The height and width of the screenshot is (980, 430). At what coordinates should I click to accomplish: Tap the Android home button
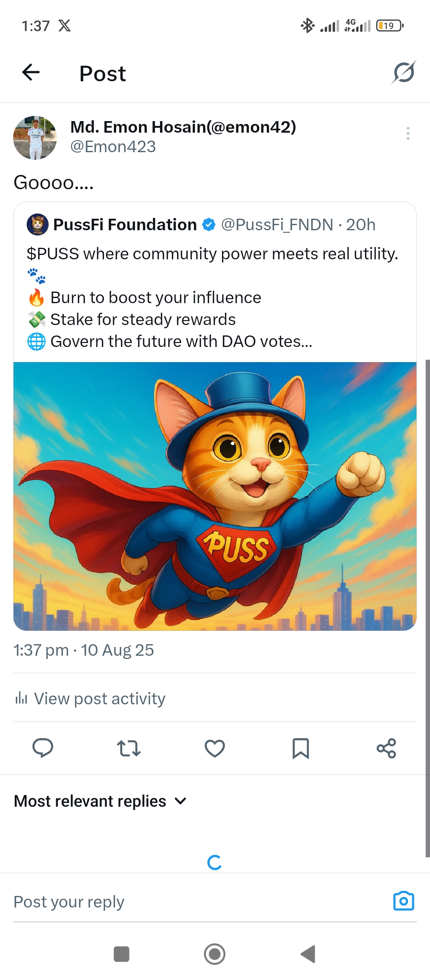pyautogui.click(x=215, y=954)
